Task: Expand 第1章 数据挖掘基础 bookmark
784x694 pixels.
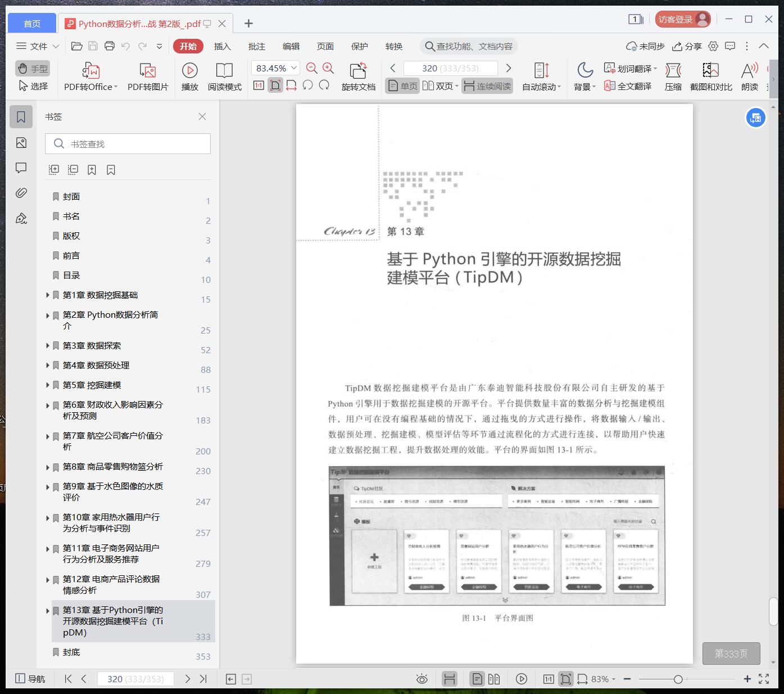Action: [48, 295]
